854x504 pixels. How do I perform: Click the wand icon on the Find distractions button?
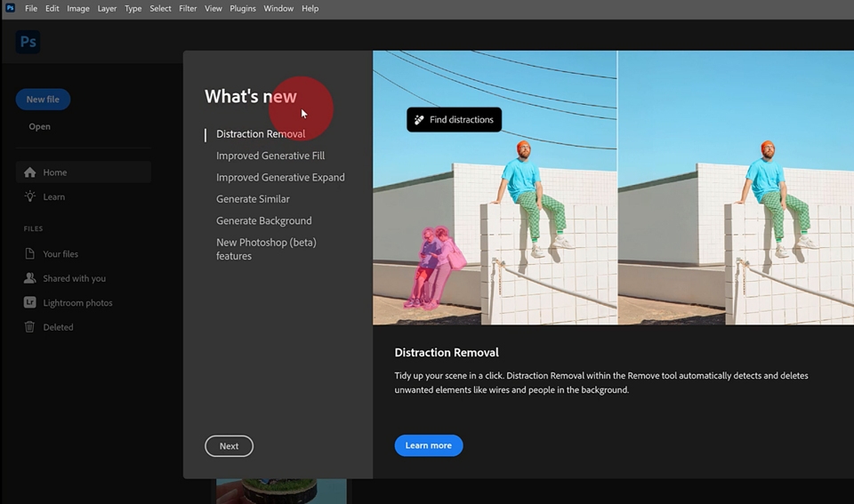point(419,120)
